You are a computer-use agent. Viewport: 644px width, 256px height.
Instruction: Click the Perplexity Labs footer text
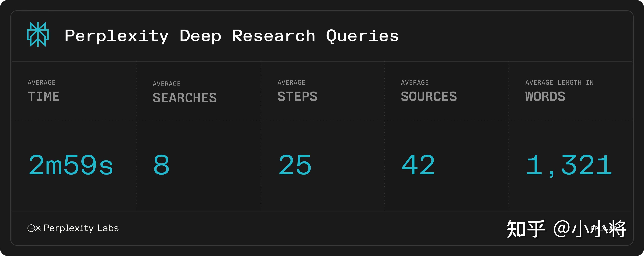pos(81,228)
